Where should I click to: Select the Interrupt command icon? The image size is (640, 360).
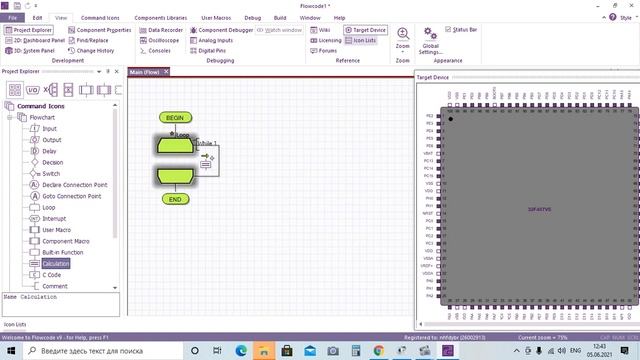(48, 219)
